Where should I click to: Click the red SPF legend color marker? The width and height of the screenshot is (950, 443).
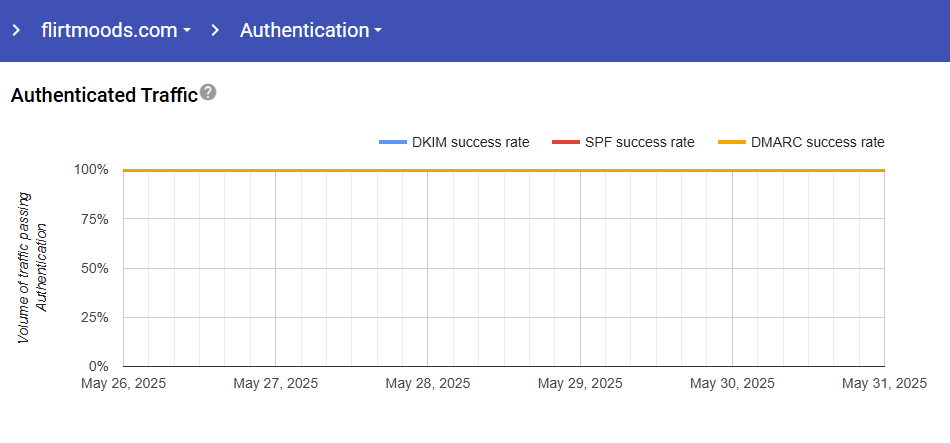click(x=564, y=143)
